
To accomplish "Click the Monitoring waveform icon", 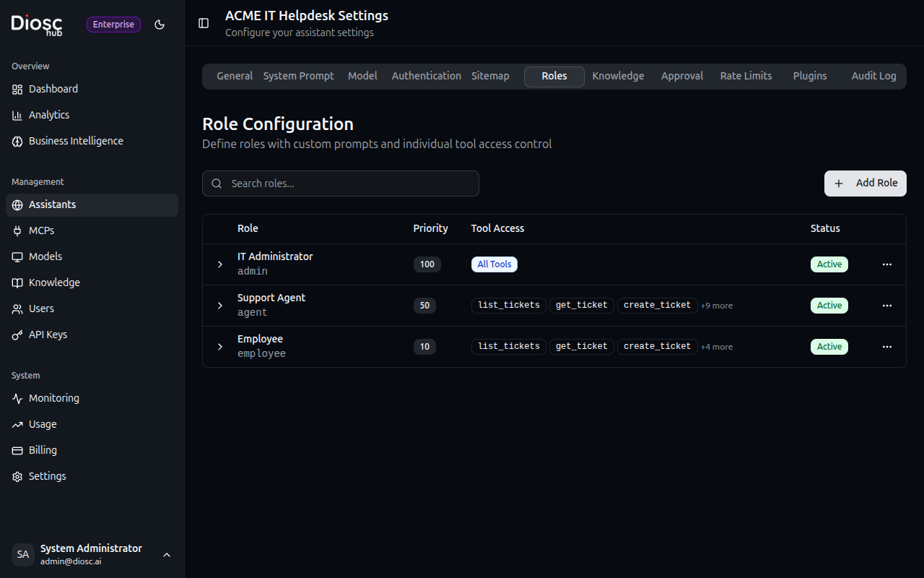I will (x=17, y=398).
